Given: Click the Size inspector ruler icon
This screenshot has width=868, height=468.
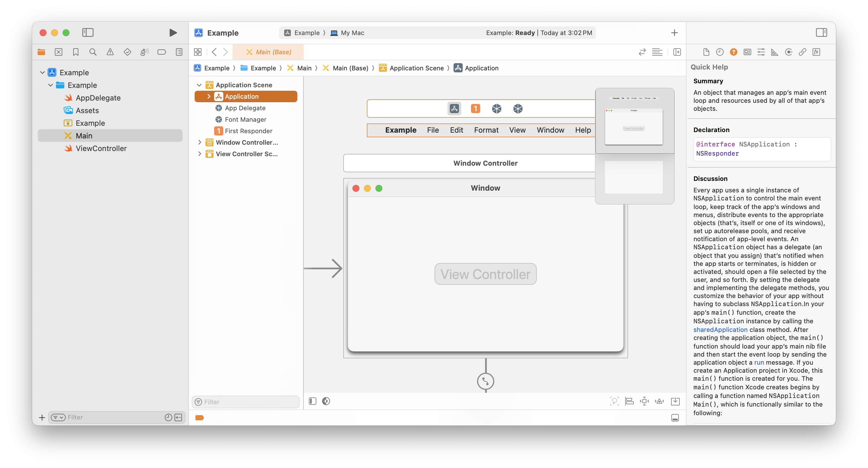Looking at the screenshot, I should point(775,52).
